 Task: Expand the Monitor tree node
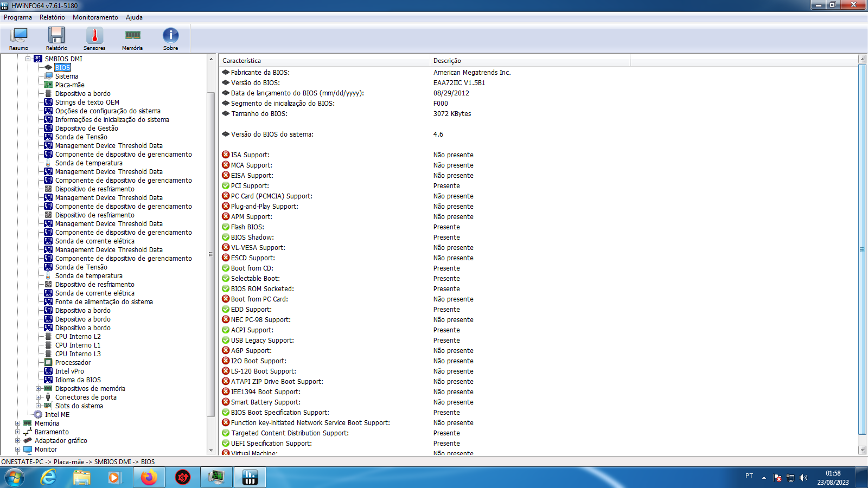pos(18,450)
